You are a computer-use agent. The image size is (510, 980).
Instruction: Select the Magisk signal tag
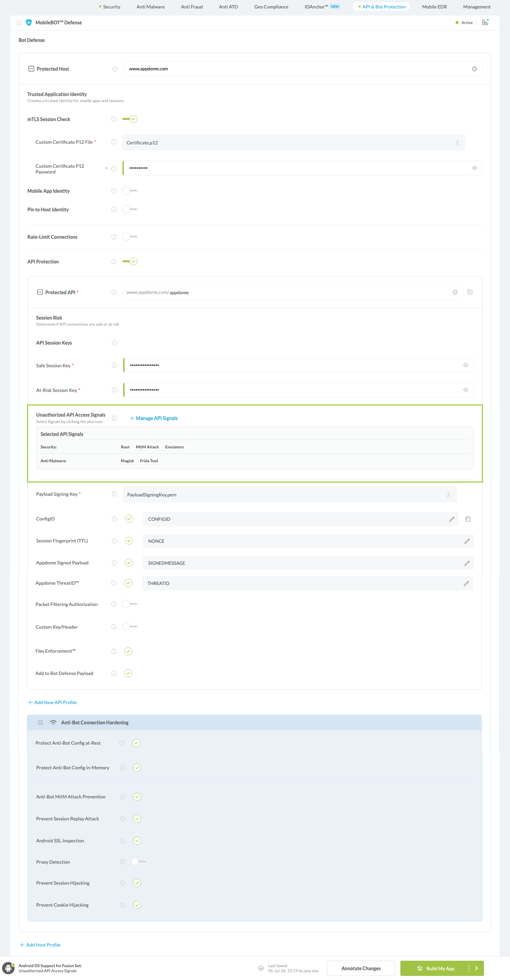pos(127,461)
